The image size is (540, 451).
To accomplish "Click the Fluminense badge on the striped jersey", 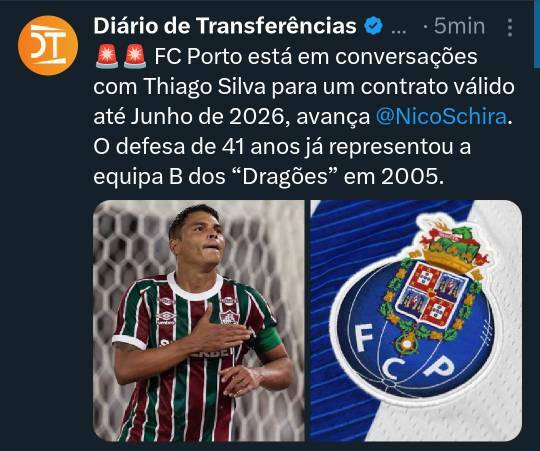I will point(229,317).
